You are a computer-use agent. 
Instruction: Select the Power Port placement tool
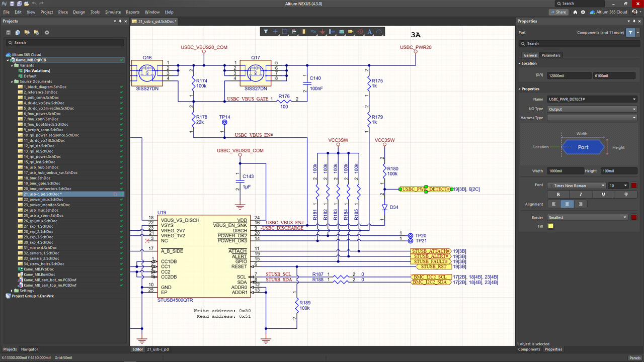[323, 31]
